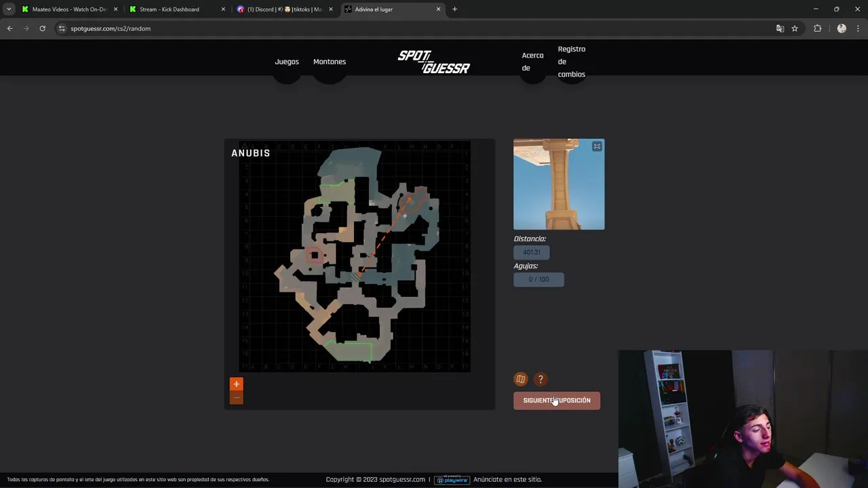Click the Anubis map image
868x488 pixels.
(x=355, y=256)
